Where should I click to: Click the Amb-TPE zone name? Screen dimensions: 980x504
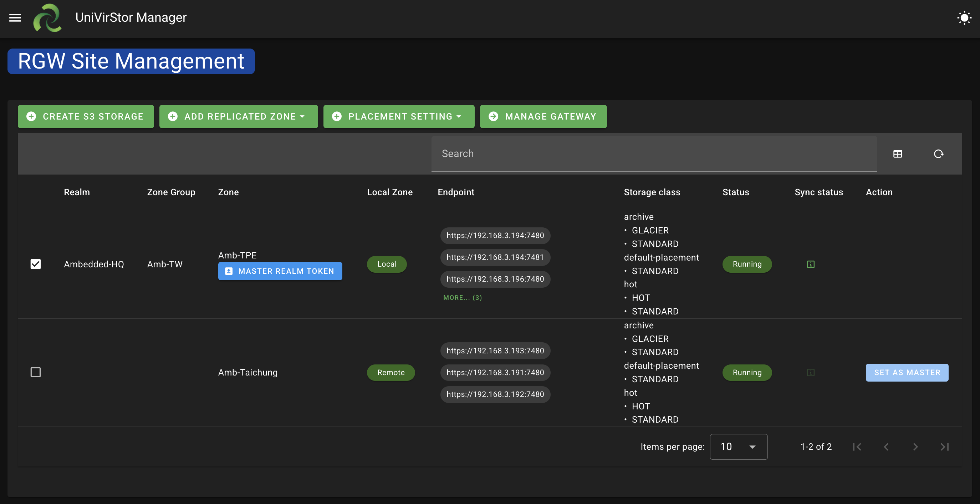pos(237,255)
